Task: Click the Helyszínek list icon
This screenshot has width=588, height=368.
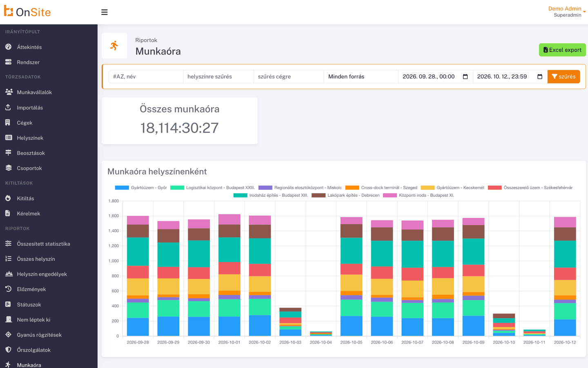Action: click(x=8, y=137)
